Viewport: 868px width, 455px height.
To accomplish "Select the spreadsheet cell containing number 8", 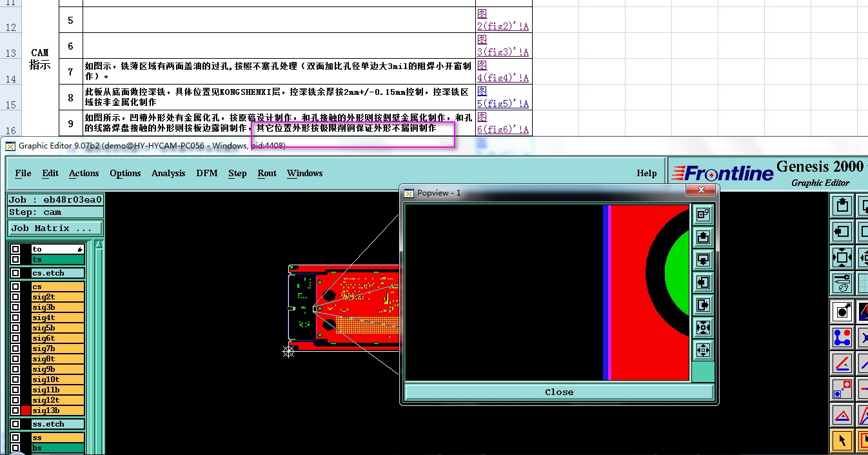I will pyautogui.click(x=71, y=97).
